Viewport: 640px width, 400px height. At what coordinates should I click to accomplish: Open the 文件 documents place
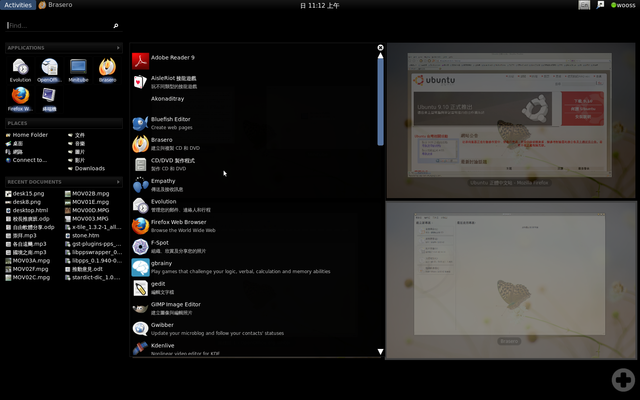pyautogui.click(x=76, y=135)
